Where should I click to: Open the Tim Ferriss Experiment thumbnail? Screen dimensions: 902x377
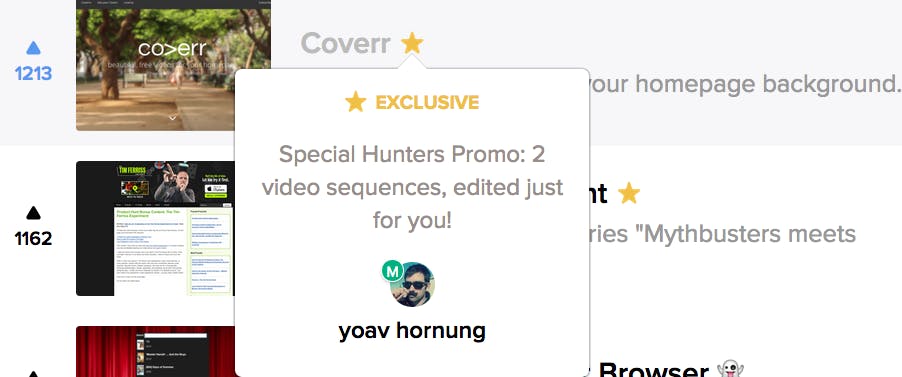155,229
